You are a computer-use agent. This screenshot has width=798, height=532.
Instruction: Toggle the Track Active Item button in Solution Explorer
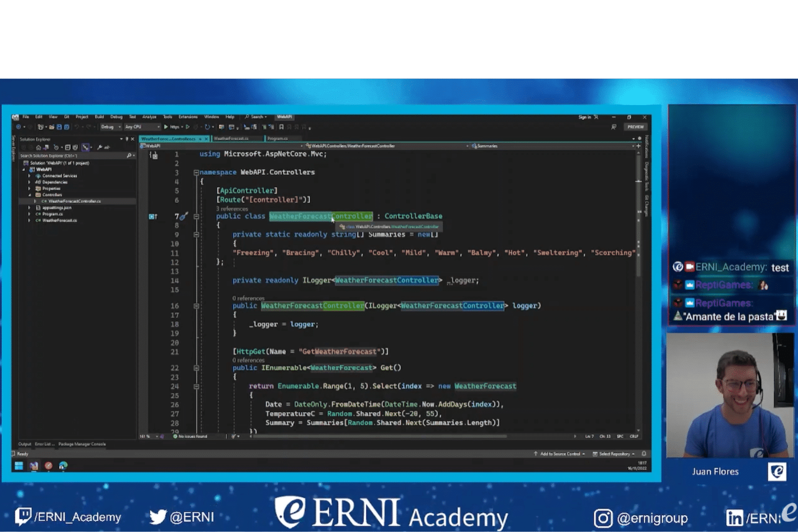pyautogui.click(x=86, y=147)
